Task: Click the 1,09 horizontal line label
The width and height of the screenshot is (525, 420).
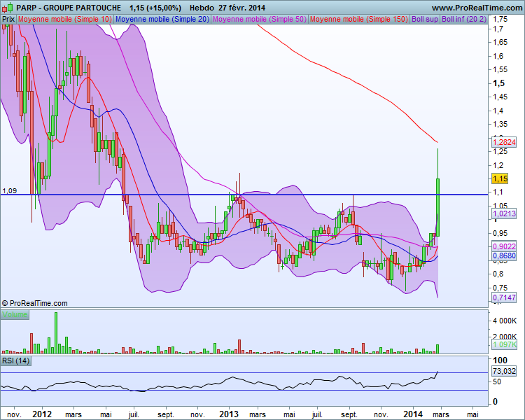Action: click(9, 191)
